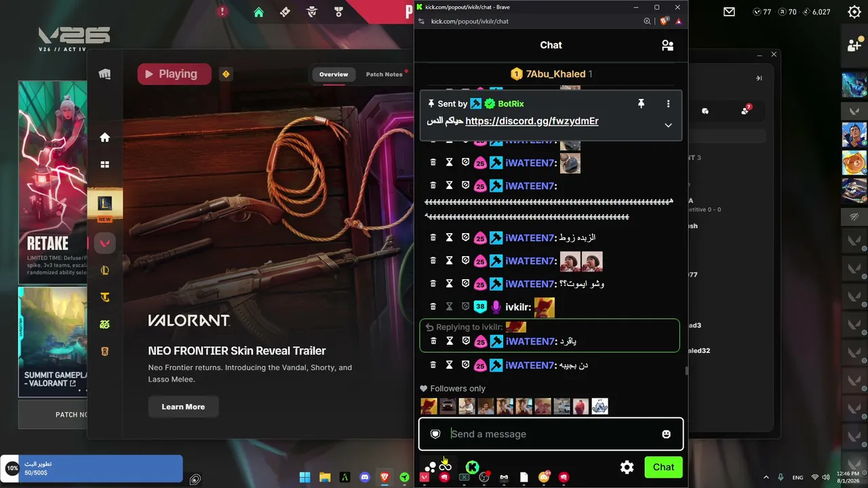Click the Kingdom Credits balance 6,027
Viewport: 868px width, 488px height.
pos(816,12)
